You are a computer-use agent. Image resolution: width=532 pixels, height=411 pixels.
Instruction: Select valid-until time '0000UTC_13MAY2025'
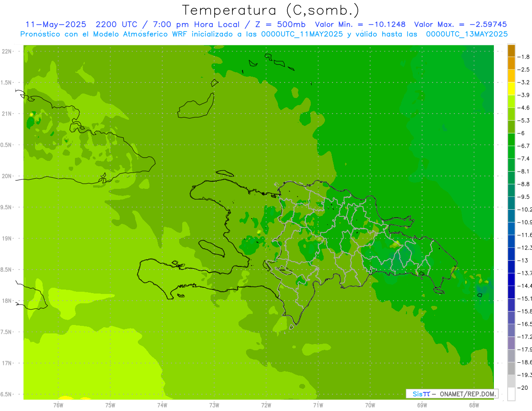point(467,34)
